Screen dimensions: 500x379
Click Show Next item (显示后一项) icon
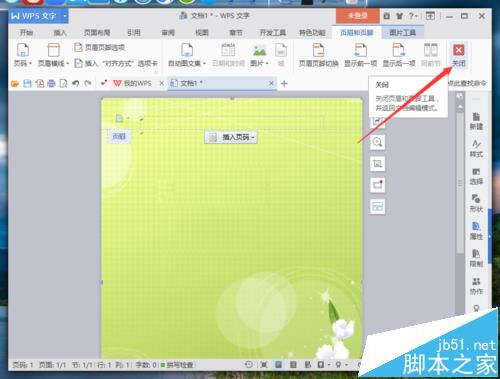pos(399,51)
